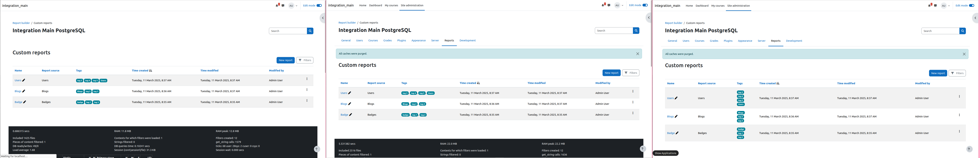This screenshot has height=158, width=980.
Task: Open the Plugins tab in middle window
Action: coord(401,40)
